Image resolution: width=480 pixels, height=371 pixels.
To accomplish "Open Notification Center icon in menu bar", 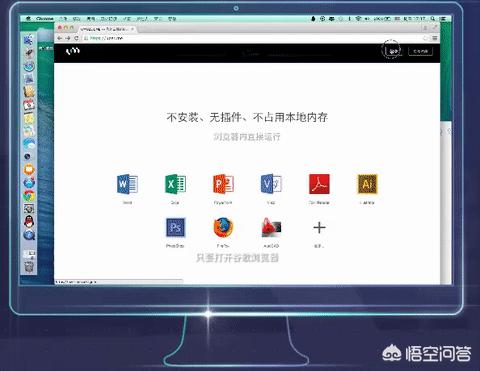I will pos(442,19).
